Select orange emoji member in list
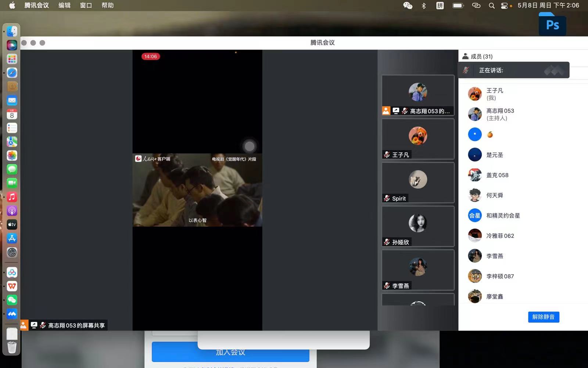This screenshot has width=588, height=368. [x=523, y=134]
